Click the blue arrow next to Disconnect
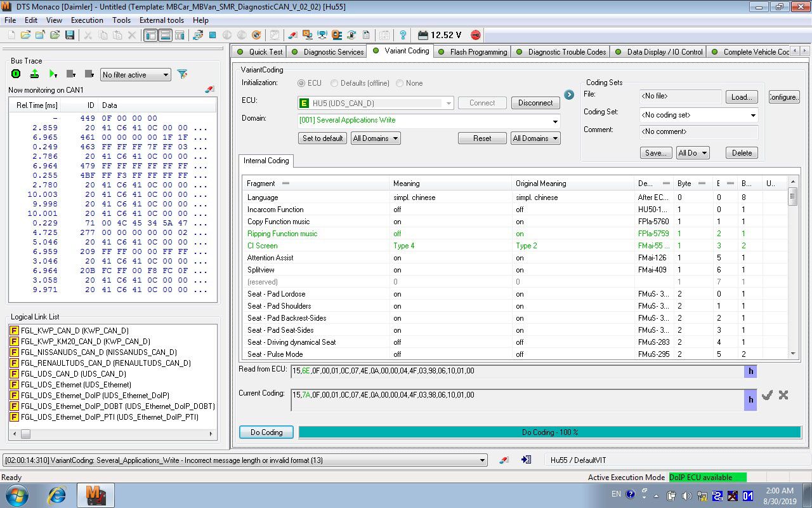This screenshot has width=812, height=508. (569, 95)
